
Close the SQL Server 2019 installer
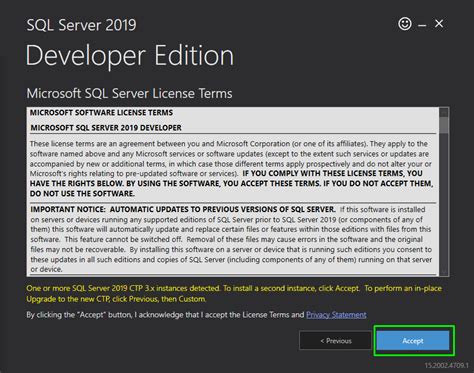(x=439, y=23)
